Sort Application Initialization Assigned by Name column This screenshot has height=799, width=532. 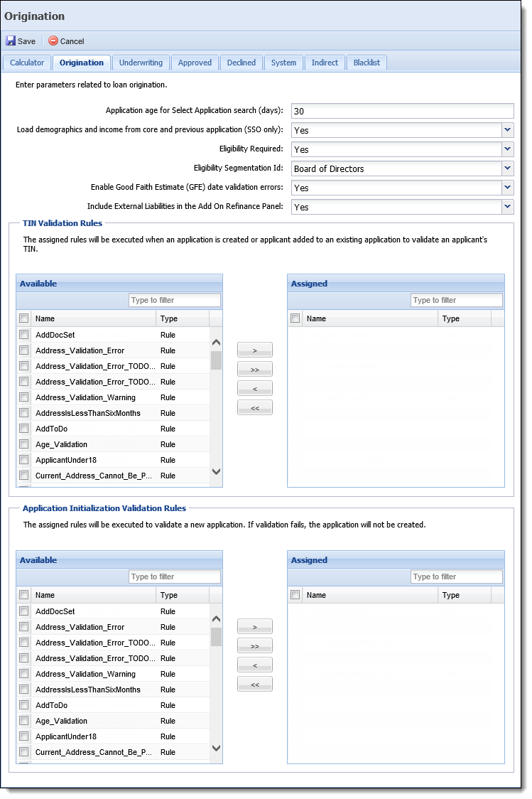[369, 595]
